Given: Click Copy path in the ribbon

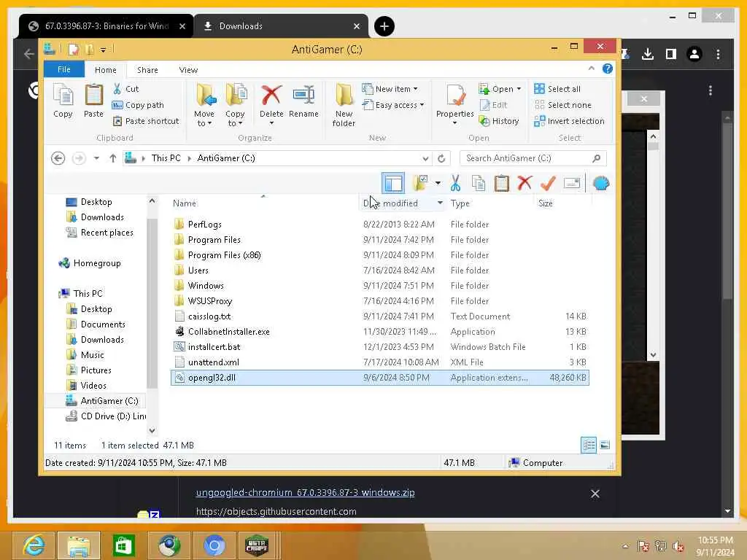Looking at the screenshot, I should click(138, 105).
